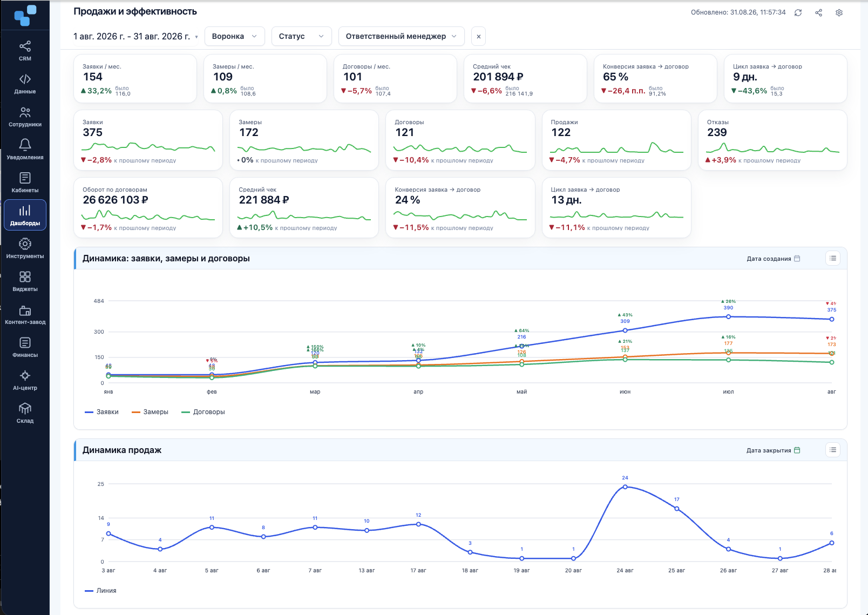Open the date range picker
The height and width of the screenshot is (615, 868).
135,36
